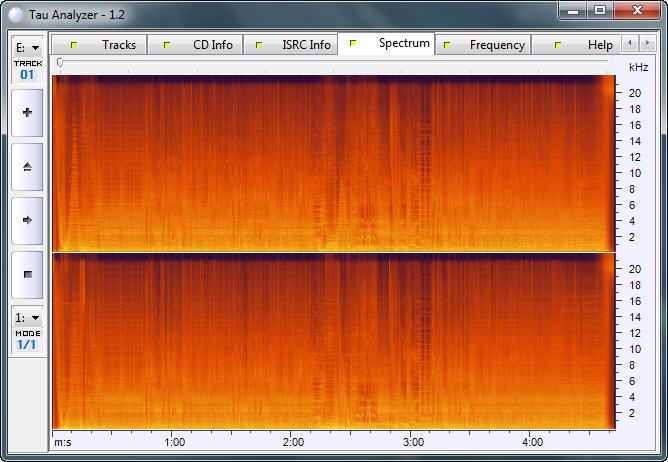The image size is (668, 462).
Task: Go to the Frequency tab
Action: pyautogui.click(x=486, y=45)
